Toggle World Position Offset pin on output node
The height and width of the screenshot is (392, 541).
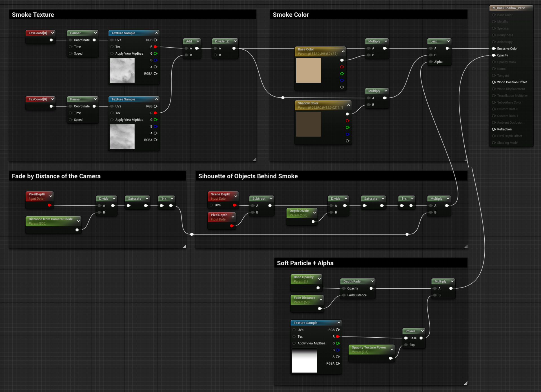pyautogui.click(x=494, y=82)
